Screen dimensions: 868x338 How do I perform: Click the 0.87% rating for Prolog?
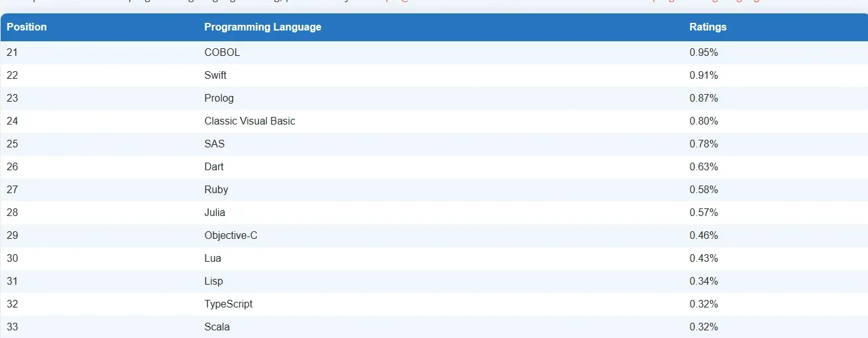703,98
